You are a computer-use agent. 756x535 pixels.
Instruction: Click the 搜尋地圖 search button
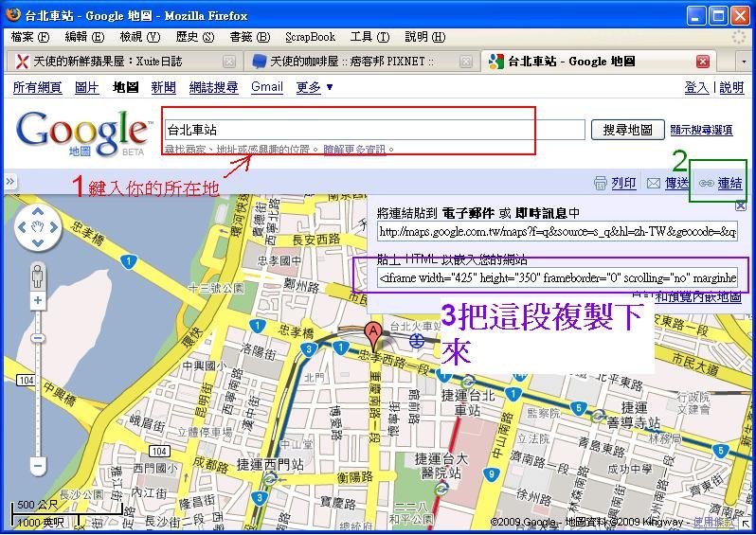[628, 130]
